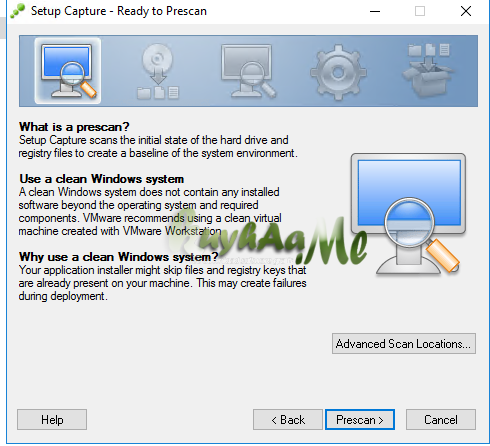Click the text 'during deployment.'
This screenshot has width=490, height=446.
pos(63,296)
